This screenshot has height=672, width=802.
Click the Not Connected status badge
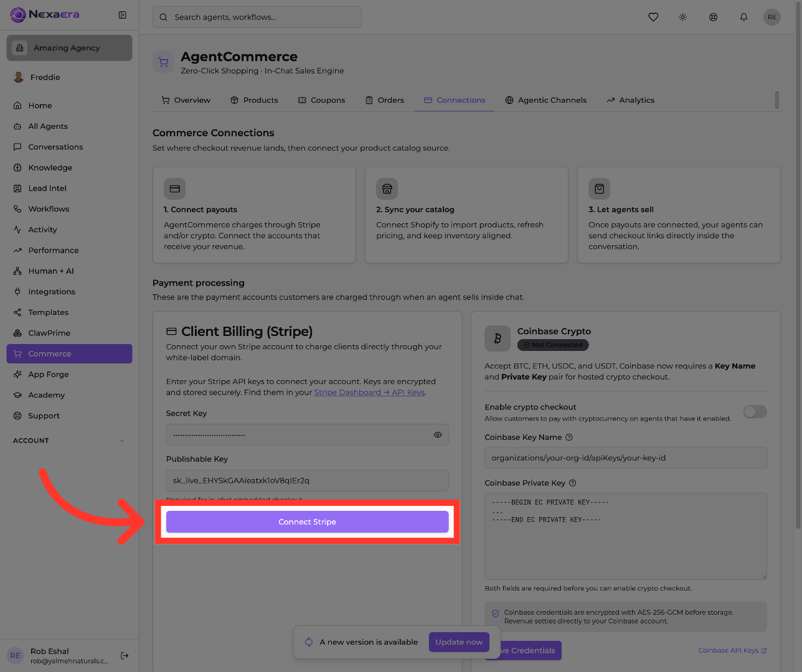click(553, 345)
